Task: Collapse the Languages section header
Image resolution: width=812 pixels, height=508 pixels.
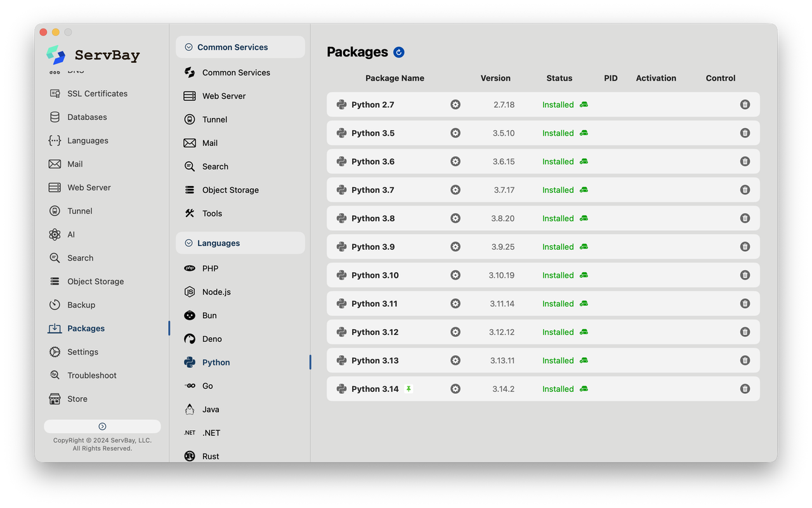Action: (x=188, y=243)
